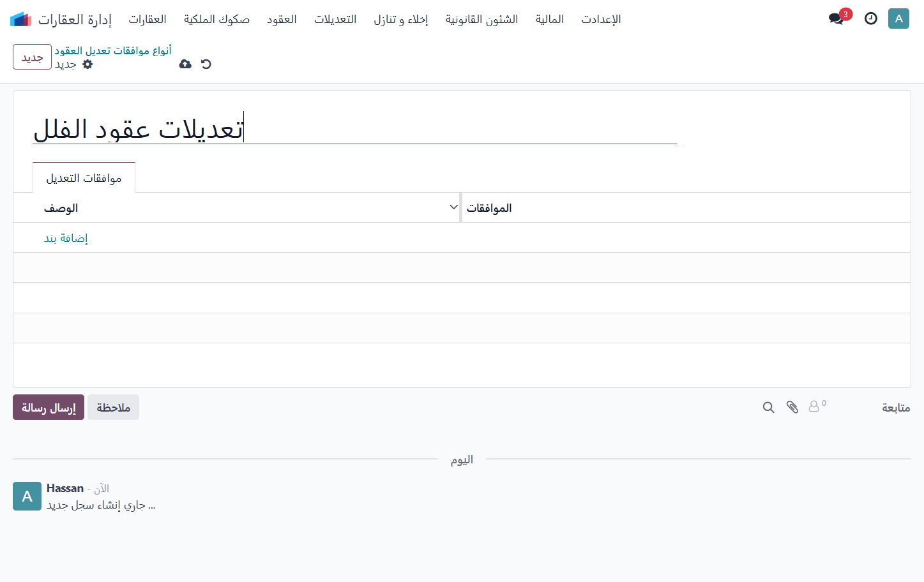Open صكوك الملكية menu
The width and height of the screenshot is (924, 582).
(216, 19)
